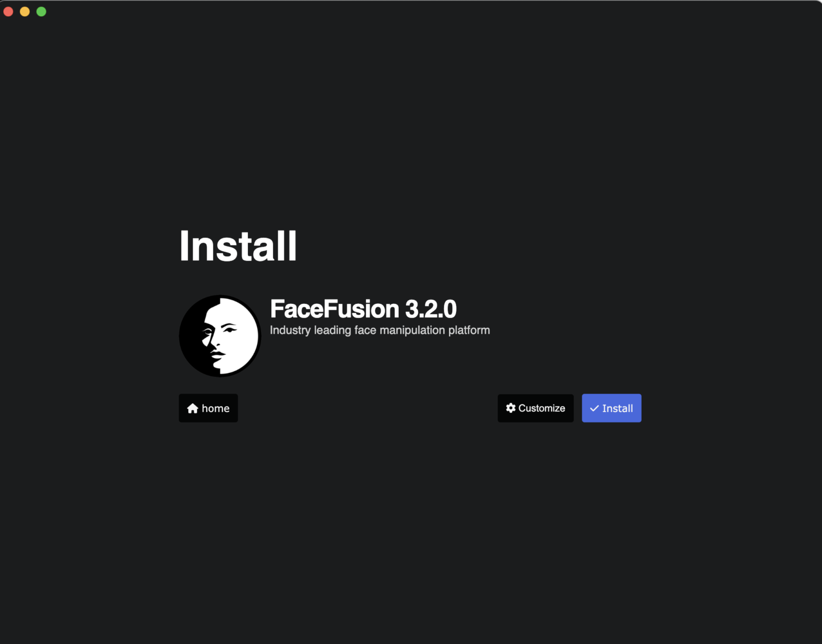Screen dimensions: 822x644
Task: Click the 'Customize' label text
Action: [x=542, y=408]
